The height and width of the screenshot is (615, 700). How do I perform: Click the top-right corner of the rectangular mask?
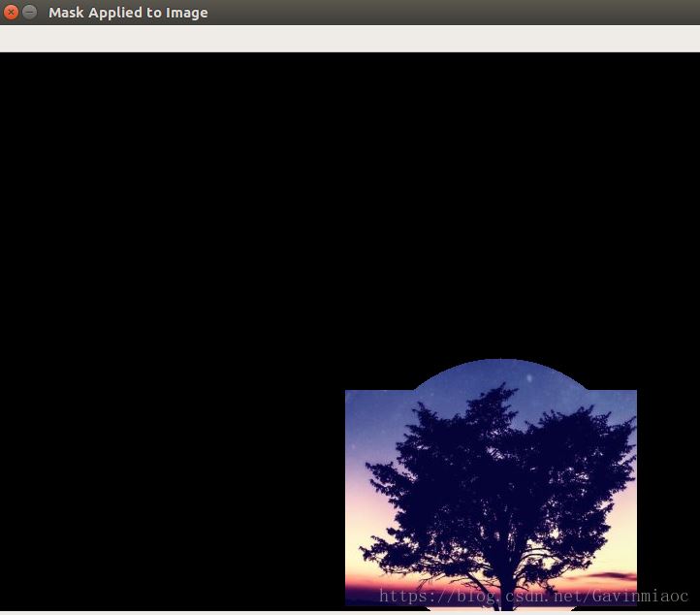635,392
